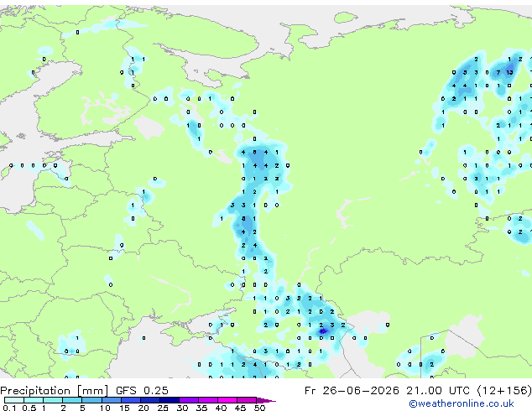Click the 1–2 mm legend color swatch
Viewport: 532px width, 411px height.
coord(53,400)
